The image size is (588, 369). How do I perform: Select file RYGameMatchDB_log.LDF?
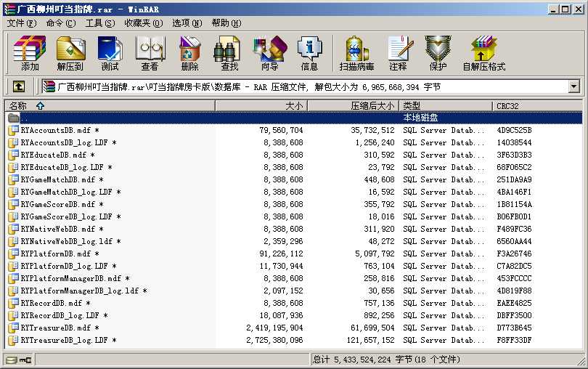click(70, 192)
